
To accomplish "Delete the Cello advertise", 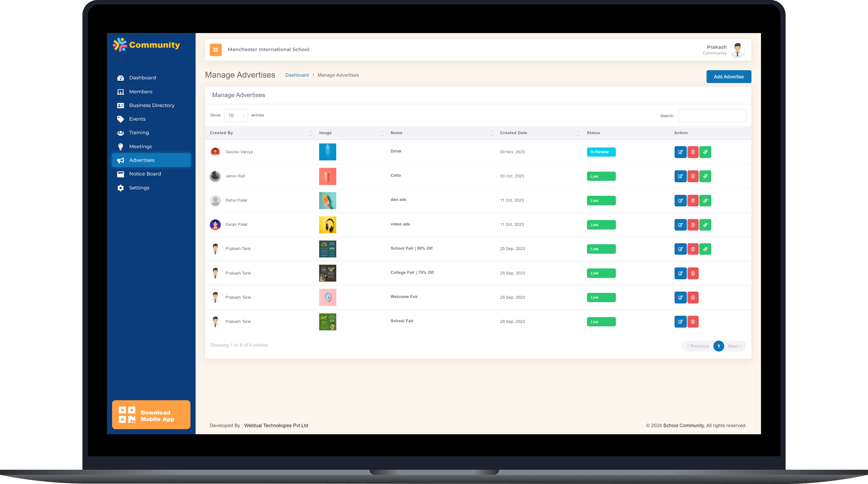I will click(x=693, y=176).
